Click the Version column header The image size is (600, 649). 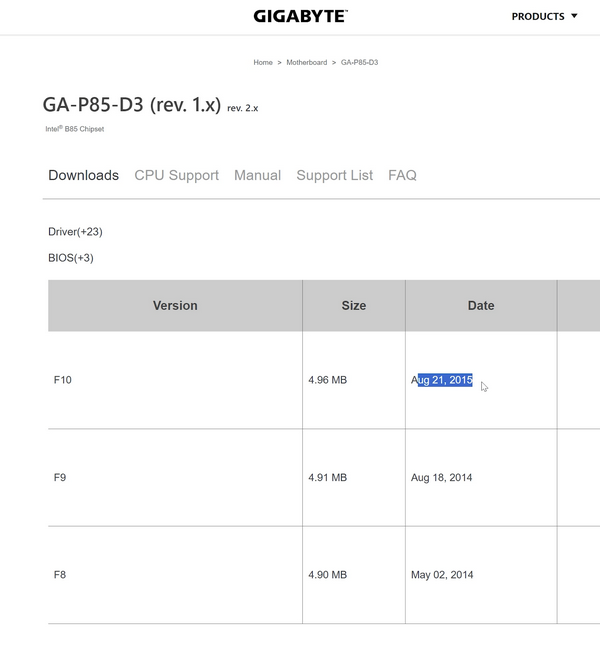point(175,306)
